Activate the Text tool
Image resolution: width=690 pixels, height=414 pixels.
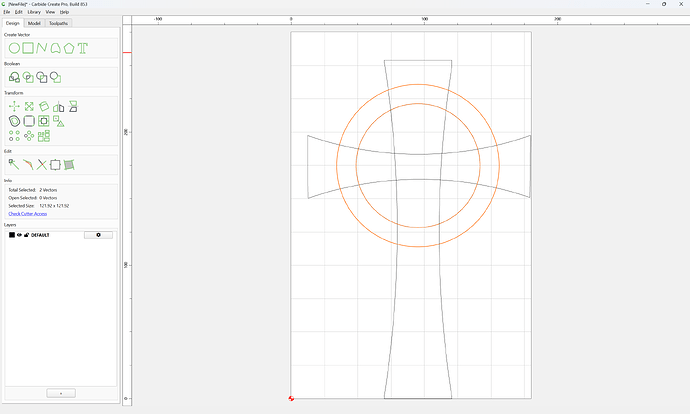(83, 48)
